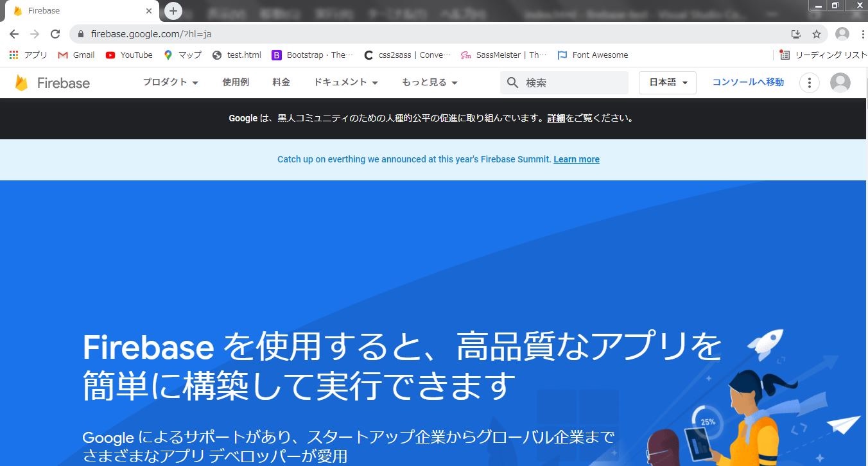This screenshot has height=466, width=868.
Task: Open the YouTube bookmark
Action: [x=129, y=55]
